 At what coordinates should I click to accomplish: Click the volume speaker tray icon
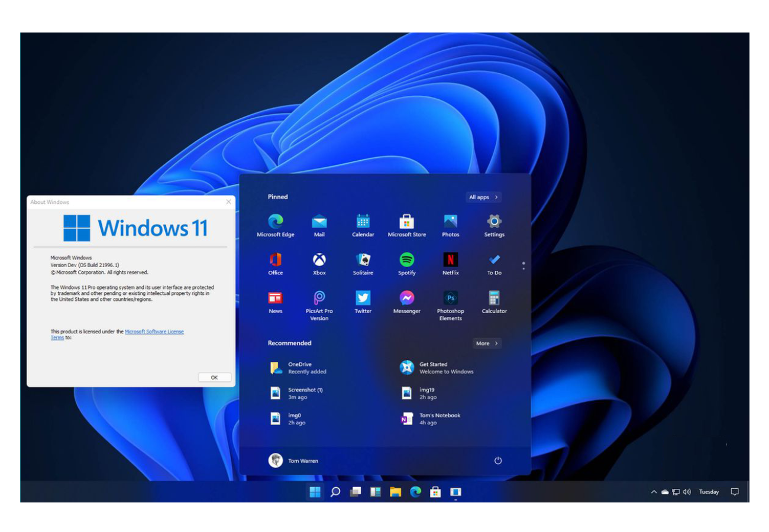tap(687, 492)
